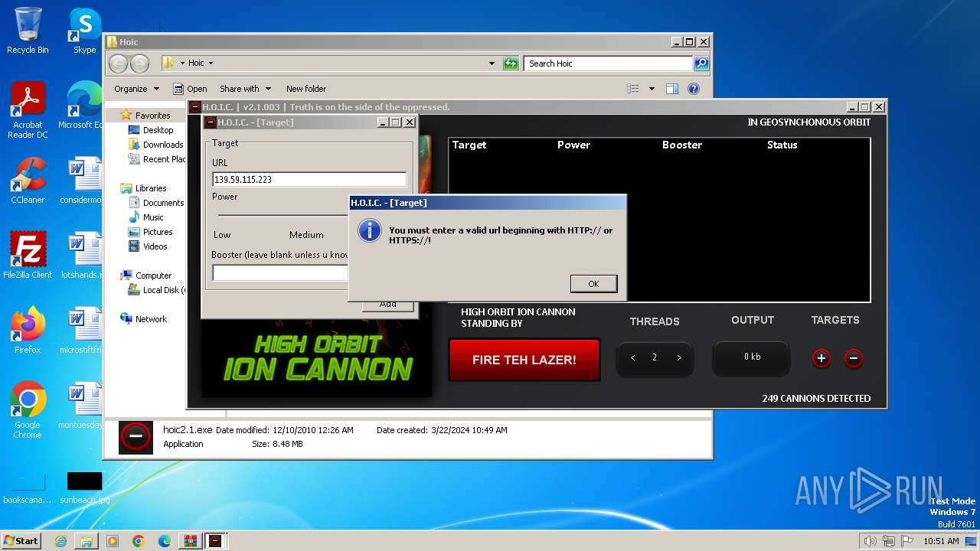This screenshot has width=980, height=551.
Task: Click the Media Player taskbar icon
Action: (113, 541)
